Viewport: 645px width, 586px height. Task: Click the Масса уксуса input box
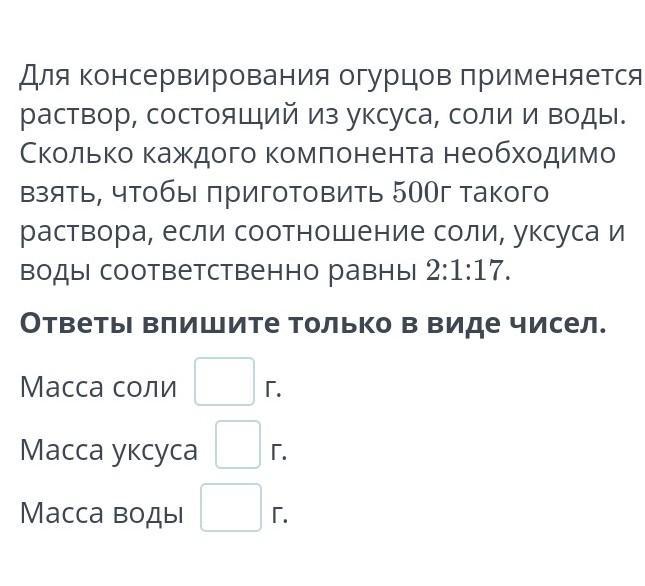[x=238, y=445]
